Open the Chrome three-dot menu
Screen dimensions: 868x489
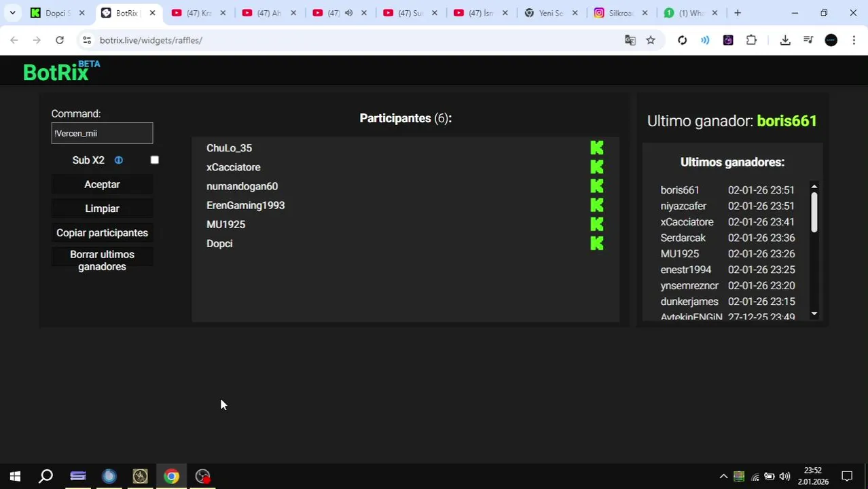tap(854, 40)
